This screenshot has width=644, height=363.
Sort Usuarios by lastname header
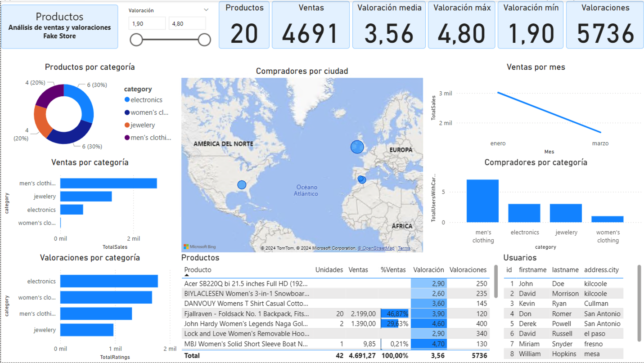point(565,270)
